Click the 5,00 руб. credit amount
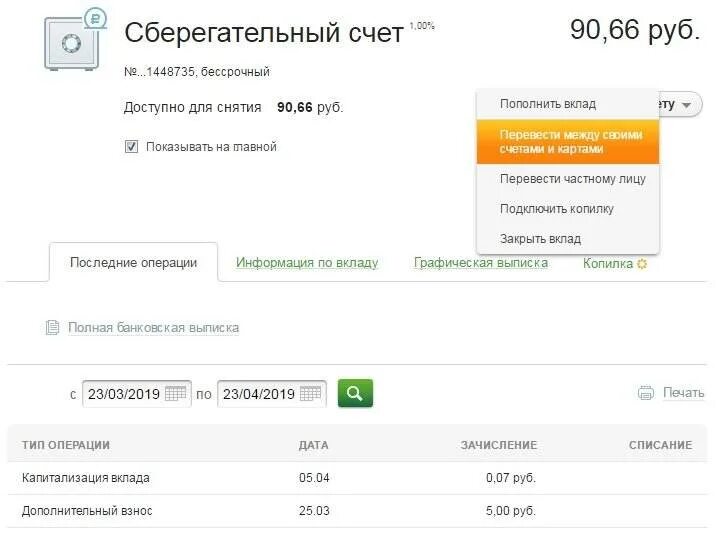Screen dimensions: 718x549 click(x=511, y=511)
